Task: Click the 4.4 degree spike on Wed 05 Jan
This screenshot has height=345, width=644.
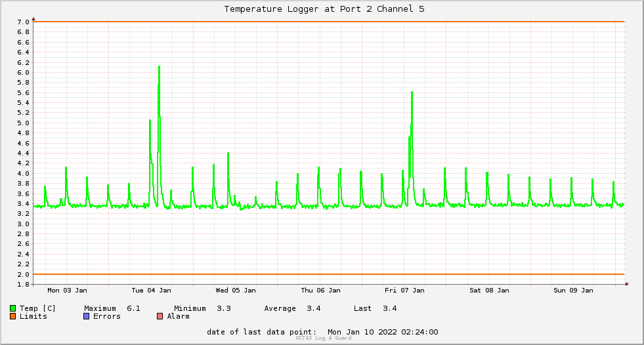Action: tap(228, 154)
